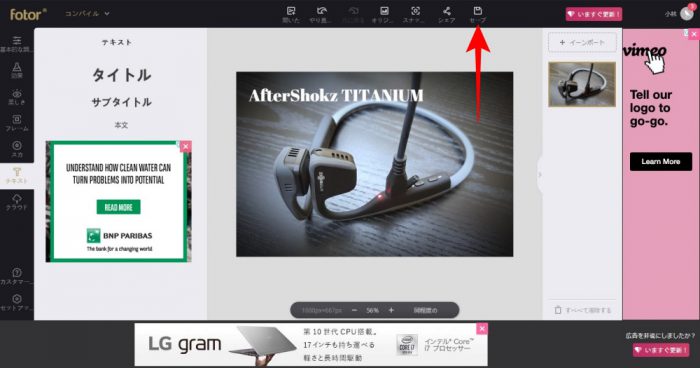This screenshot has height=368, width=700.
Task: Click the LG gram logo in banner
Action: [185, 344]
